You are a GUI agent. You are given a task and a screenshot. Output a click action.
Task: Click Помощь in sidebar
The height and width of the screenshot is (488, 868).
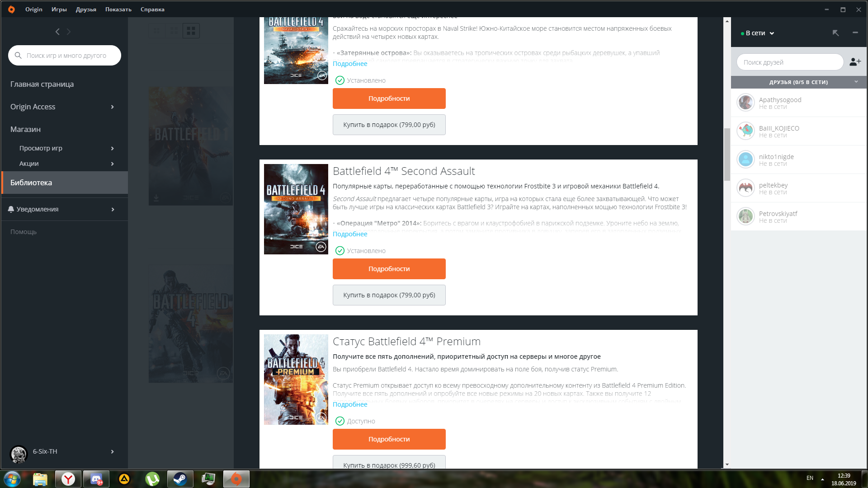click(24, 232)
